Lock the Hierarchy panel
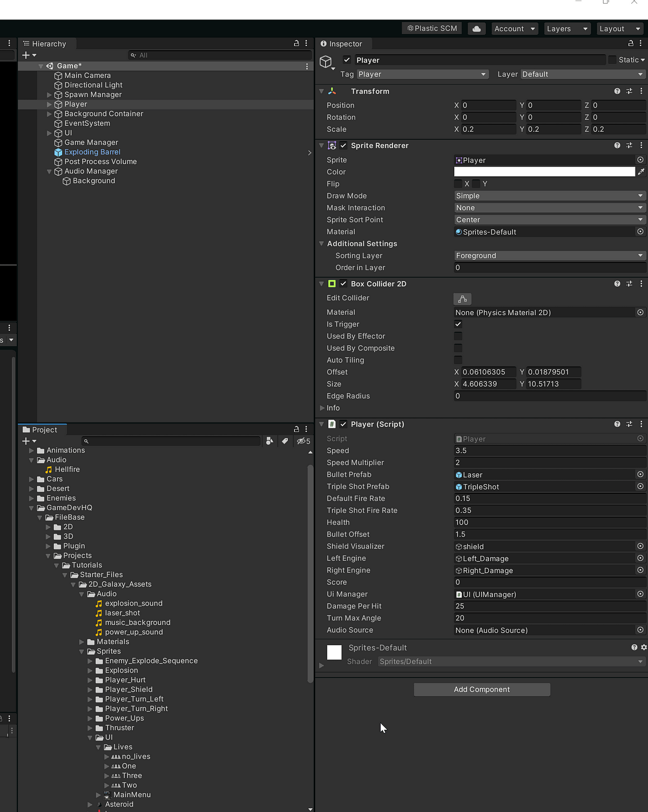The width and height of the screenshot is (648, 812). click(x=296, y=43)
